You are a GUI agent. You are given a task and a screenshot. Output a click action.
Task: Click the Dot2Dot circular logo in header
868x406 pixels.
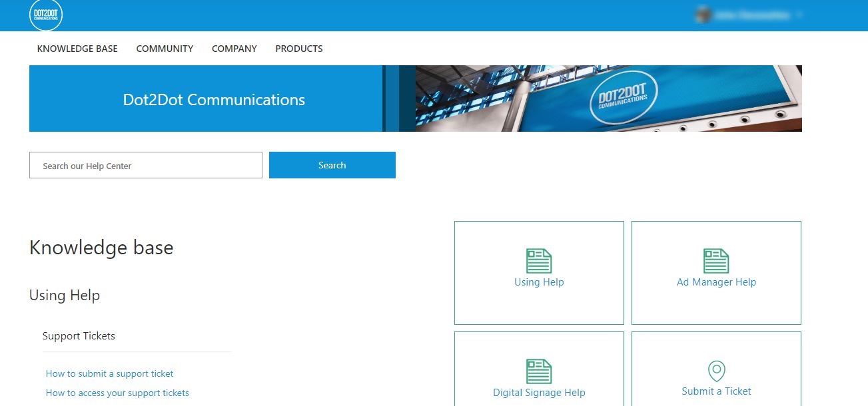coord(46,15)
